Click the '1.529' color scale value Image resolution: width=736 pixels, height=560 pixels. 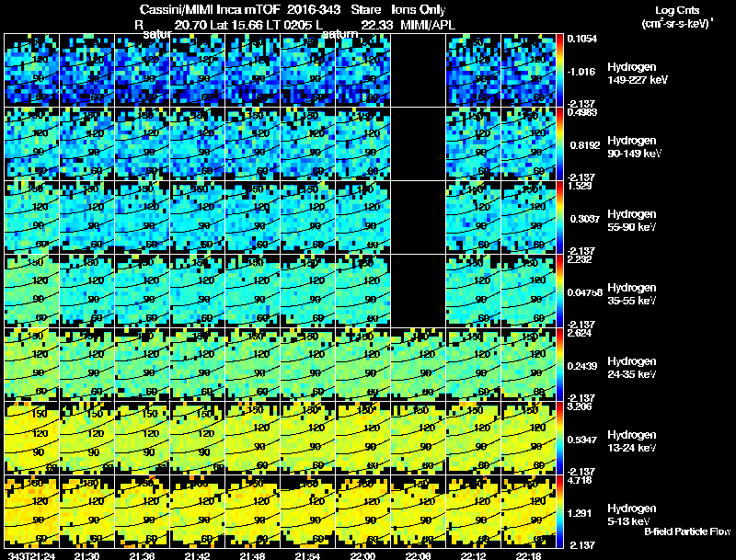[x=580, y=186]
